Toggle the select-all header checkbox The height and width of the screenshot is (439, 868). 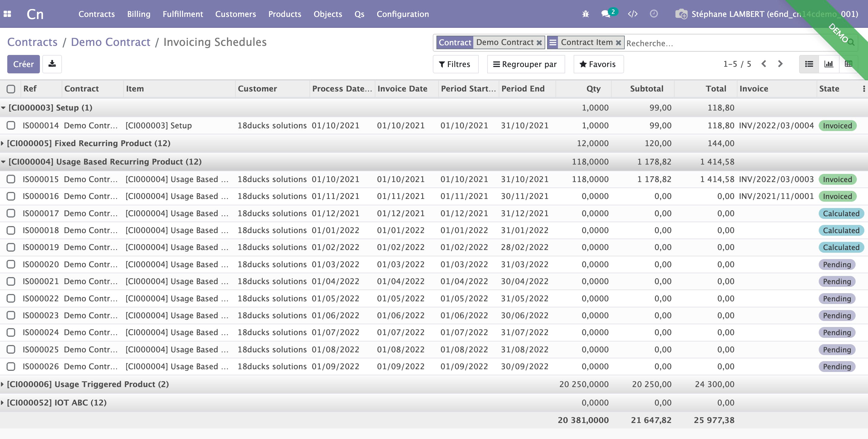(11, 89)
